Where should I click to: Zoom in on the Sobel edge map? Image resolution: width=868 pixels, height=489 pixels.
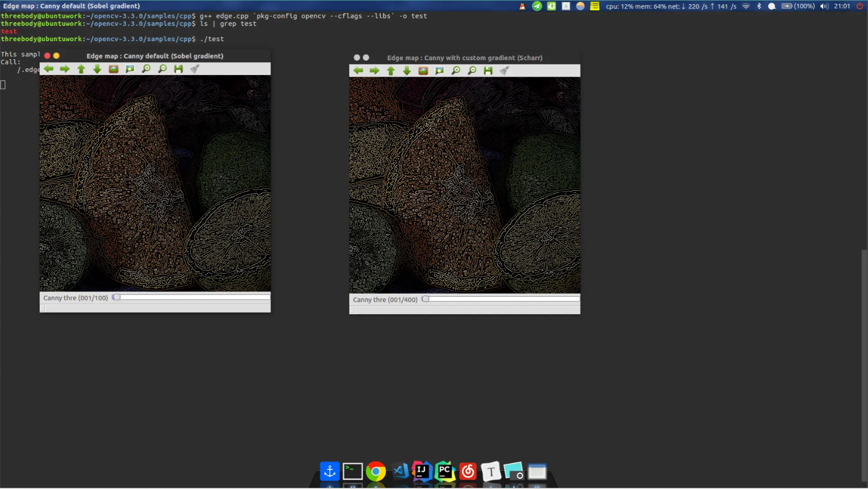(x=146, y=69)
